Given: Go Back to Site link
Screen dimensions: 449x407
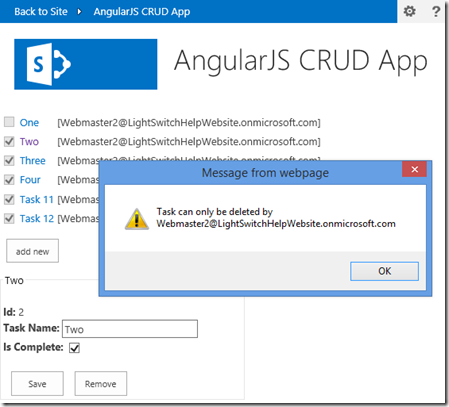Looking at the screenshot, I should click(x=41, y=12).
